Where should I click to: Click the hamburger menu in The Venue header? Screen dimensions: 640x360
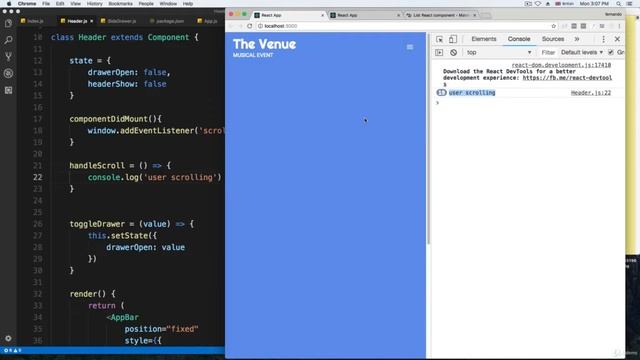[x=410, y=47]
